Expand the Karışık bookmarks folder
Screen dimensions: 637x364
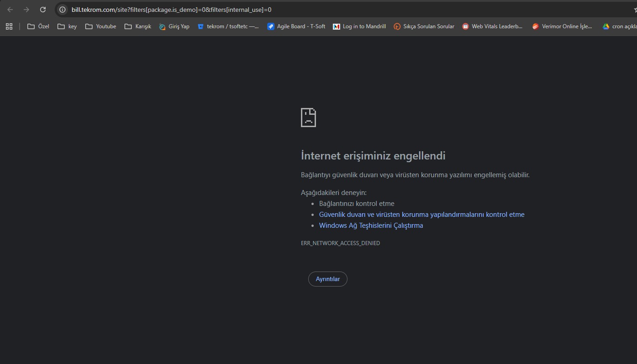138,26
